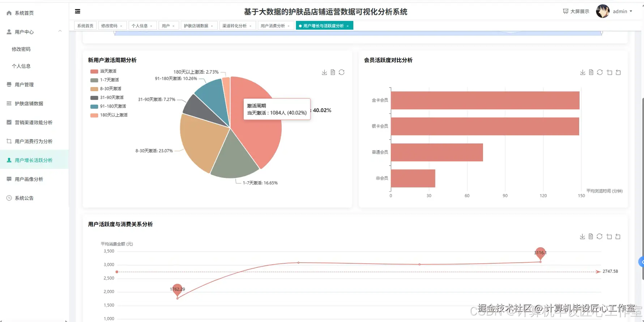Image resolution: width=644 pixels, height=322 pixels.
Task: Toggle the hamburger sidebar collapse icon
Action: [x=77, y=12]
